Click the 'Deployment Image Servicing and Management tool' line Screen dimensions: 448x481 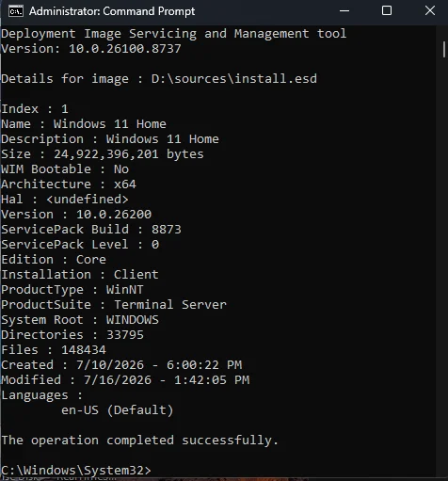[174, 34]
